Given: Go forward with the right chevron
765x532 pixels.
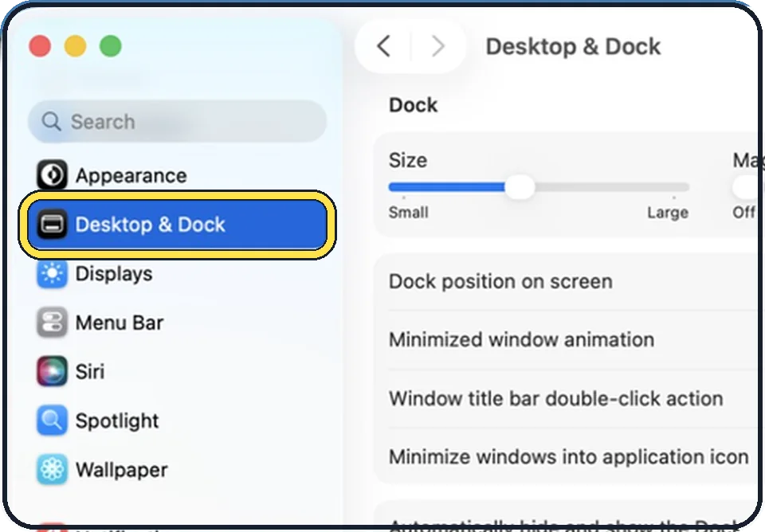Looking at the screenshot, I should [438, 46].
